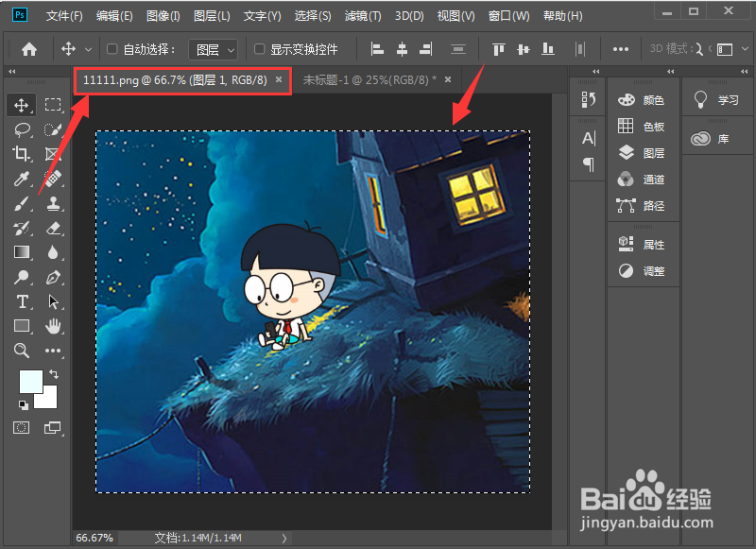Click the Home icon in options bar

pos(29,49)
